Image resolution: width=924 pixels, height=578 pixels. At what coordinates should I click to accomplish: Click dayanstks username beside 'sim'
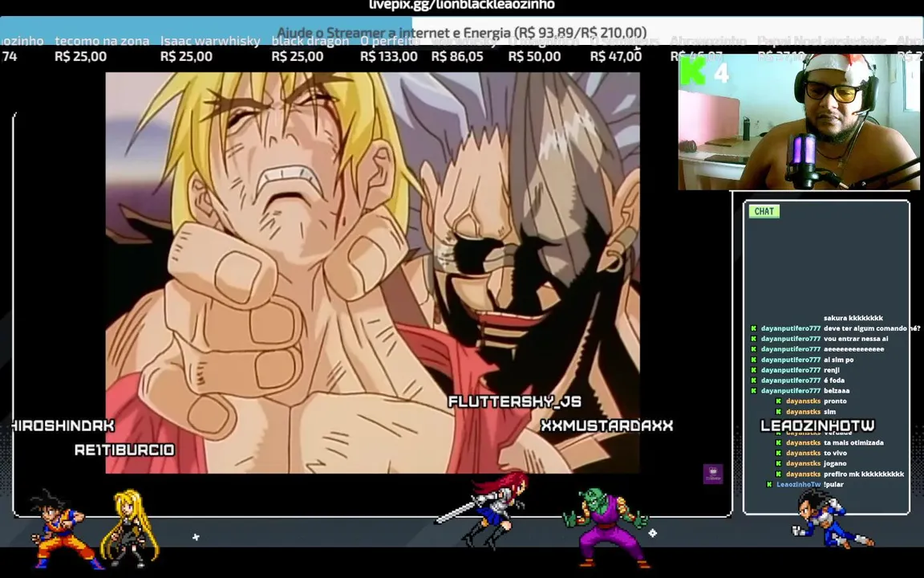(x=803, y=412)
